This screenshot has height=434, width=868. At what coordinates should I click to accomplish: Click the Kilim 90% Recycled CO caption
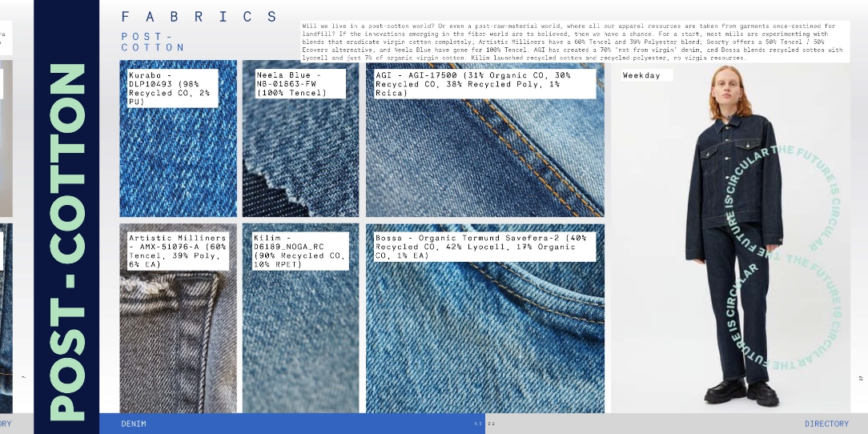tap(300, 251)
